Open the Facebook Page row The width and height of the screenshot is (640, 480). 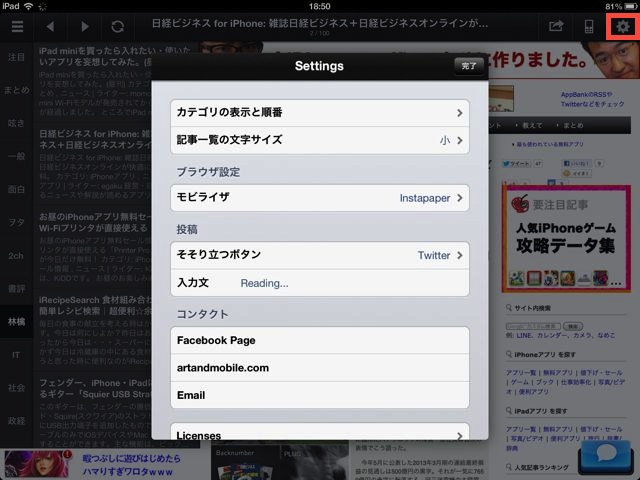(x=320, y=340)
